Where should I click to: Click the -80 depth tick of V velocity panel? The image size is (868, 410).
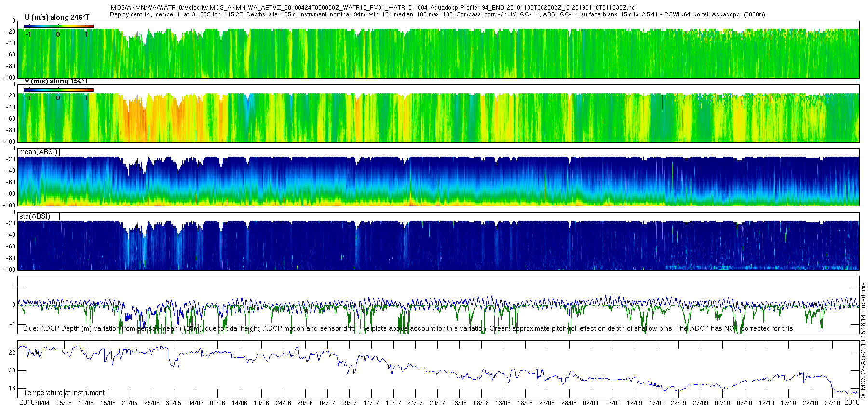[11, 130]
